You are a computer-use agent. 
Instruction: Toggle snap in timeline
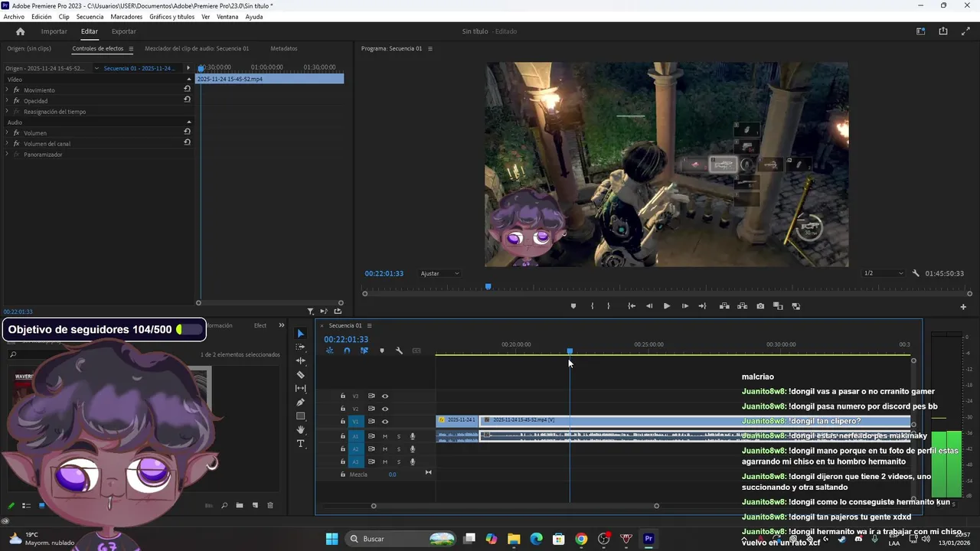click(347, 350)
